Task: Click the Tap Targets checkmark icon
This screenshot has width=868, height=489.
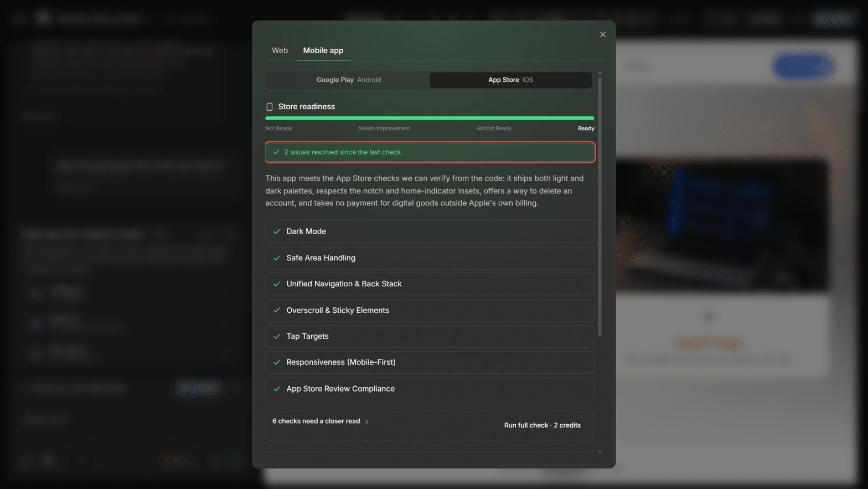Action: click(277, 337)
